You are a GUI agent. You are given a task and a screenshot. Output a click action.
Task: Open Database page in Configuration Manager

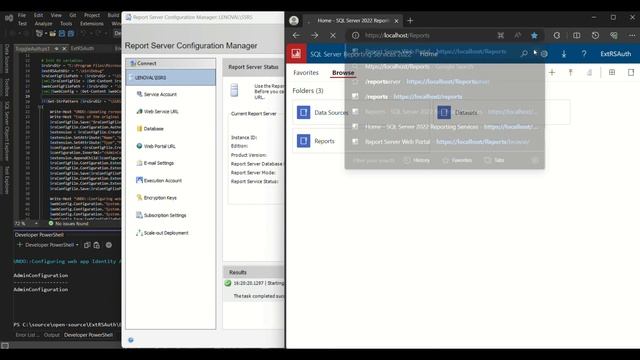tap(150, 129)
